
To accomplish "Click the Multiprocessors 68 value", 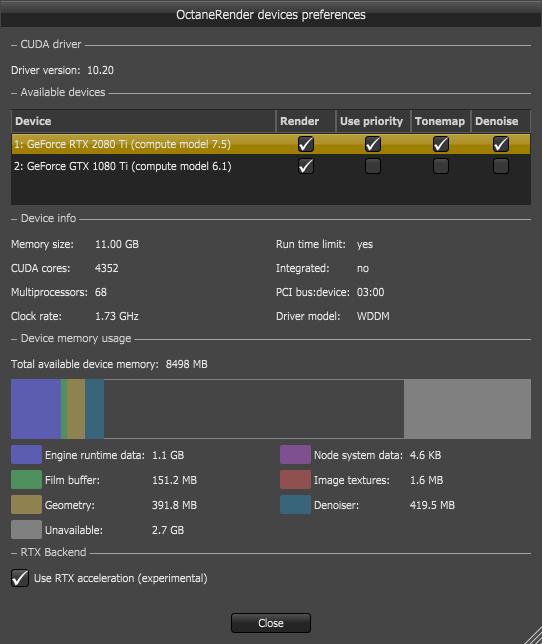I will click(101, 292).
